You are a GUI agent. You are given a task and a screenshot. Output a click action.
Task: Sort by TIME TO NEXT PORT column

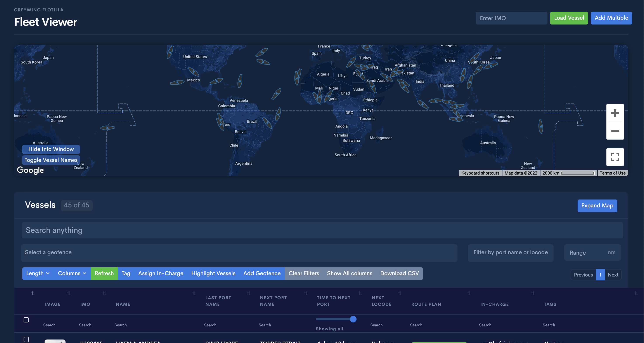click(360, 293)
